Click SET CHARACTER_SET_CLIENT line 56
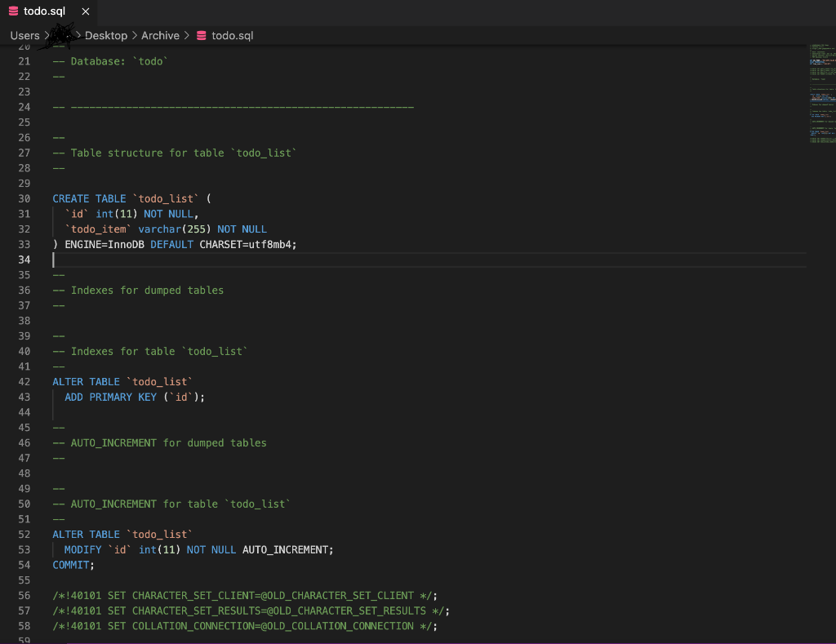The image size is (836, 644). tap(245, 596)
